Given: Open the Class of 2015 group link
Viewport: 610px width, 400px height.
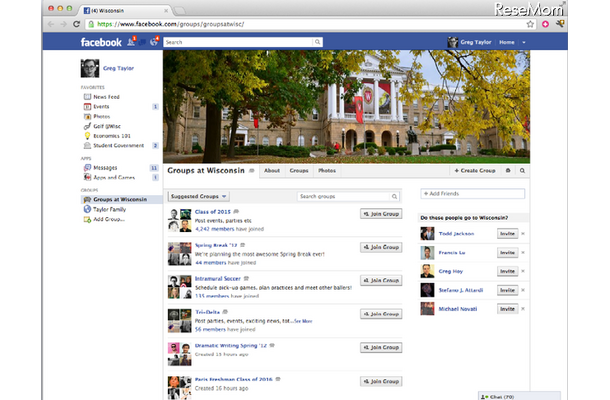Looking at the screenshot, I should [212, 212].
